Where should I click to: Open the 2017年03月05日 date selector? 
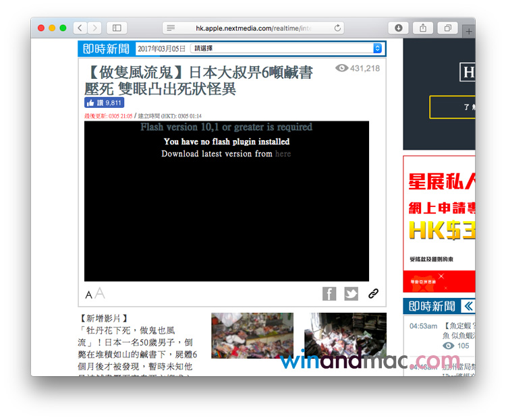tap(161, 49)
